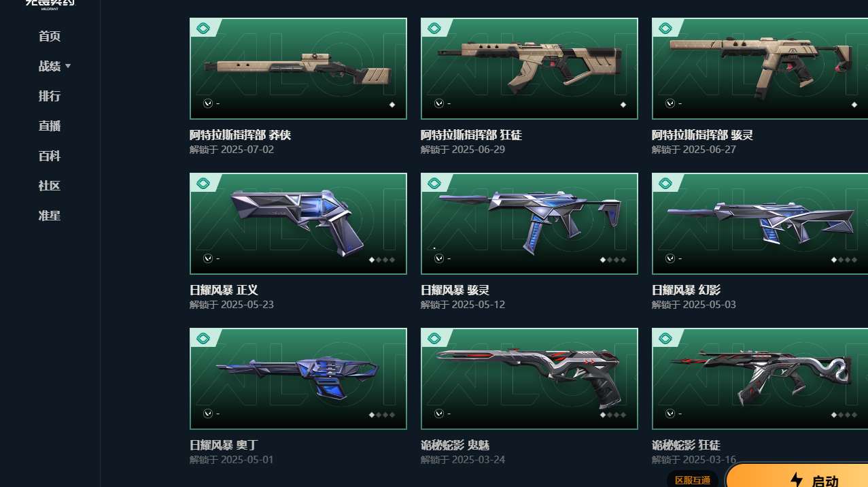Image resolution: width=868 pixels, height=487 pixels.
Task: Open the 首页 sidebar menu item
Action: coord(50,36)
